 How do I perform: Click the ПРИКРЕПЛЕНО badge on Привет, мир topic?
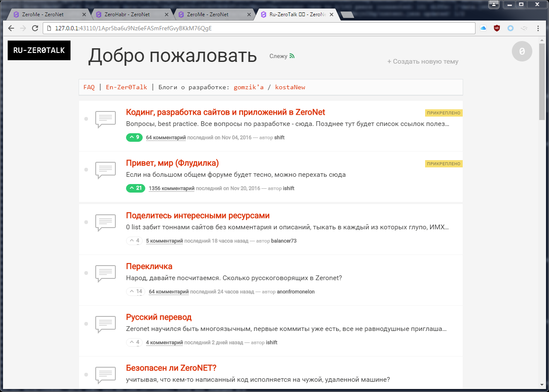(444, 164)
